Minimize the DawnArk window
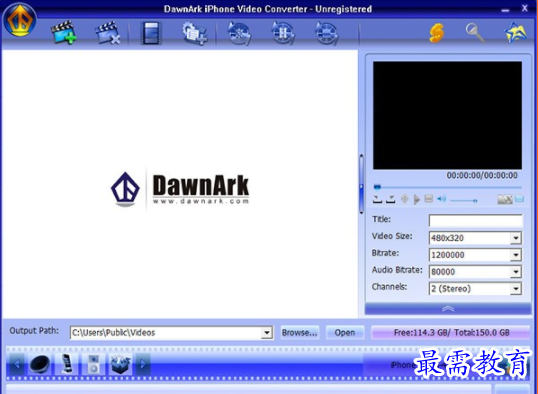538x394 pixels. (x=505, y=10)
